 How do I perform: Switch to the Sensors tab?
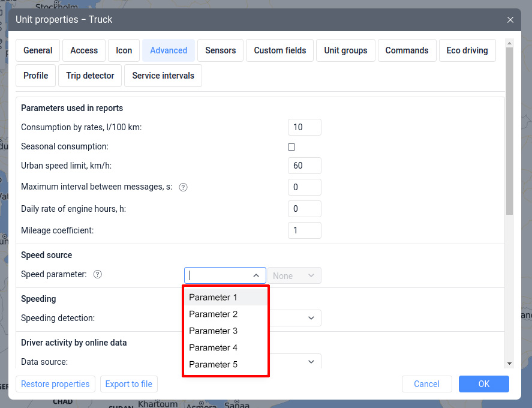click(x=220, y=50)
